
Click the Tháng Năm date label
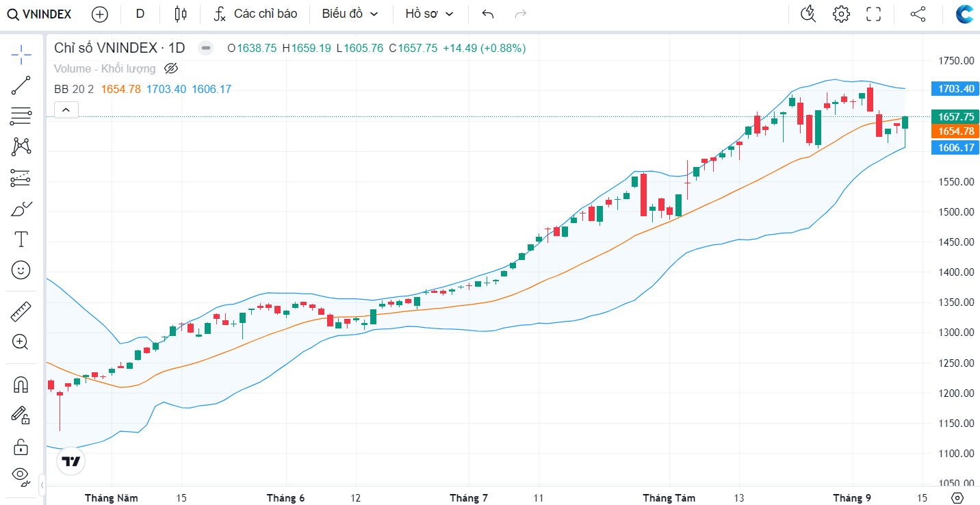pyautogui.click(x=112, y=497)
